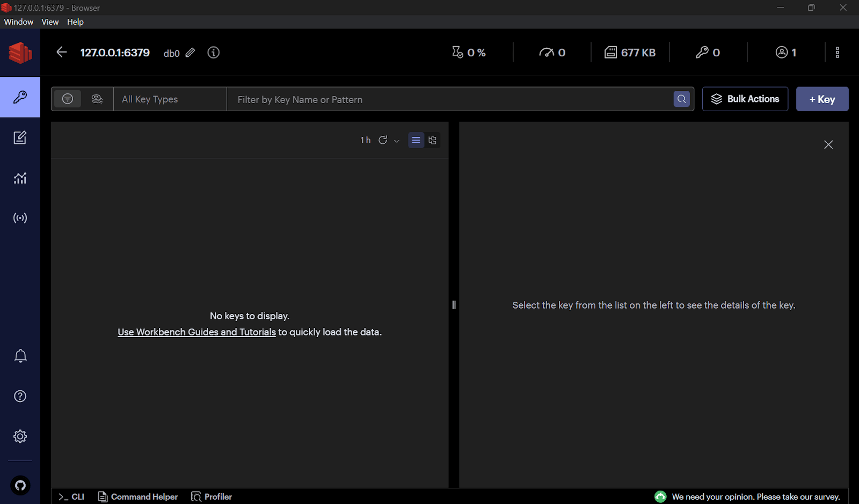Expand the auto-refresh options chevron
Viewport: 859px width, 504px height.
(x=397, y=141)
